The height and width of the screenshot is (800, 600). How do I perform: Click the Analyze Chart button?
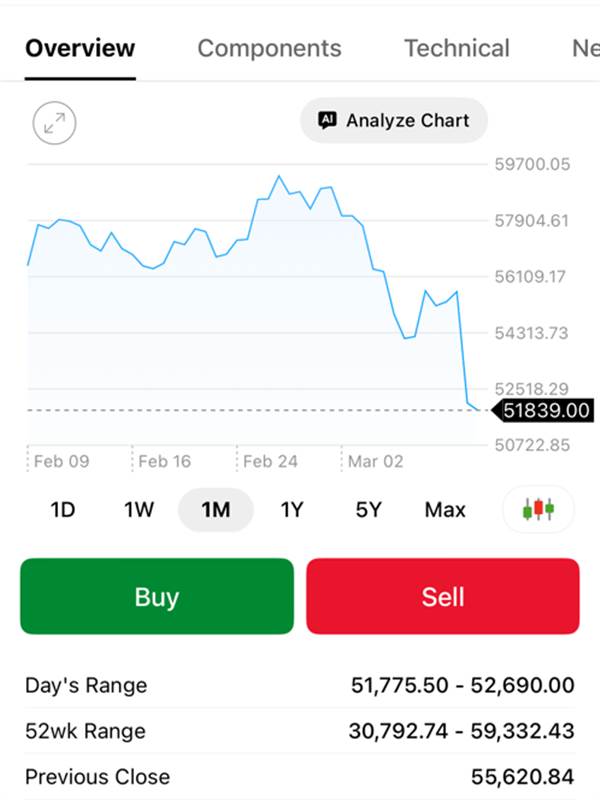pyautogui.click(x=394, y=121)
